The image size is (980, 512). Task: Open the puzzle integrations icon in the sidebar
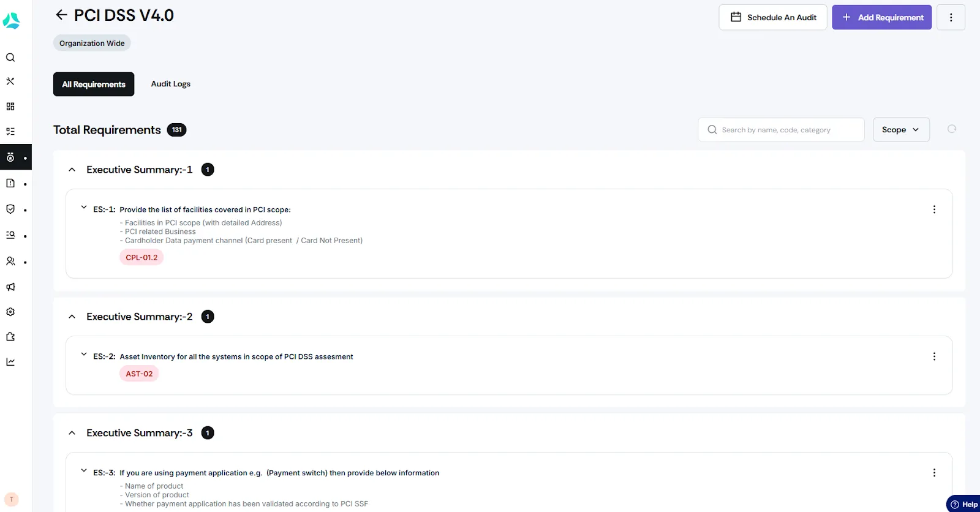click(10, 337)
